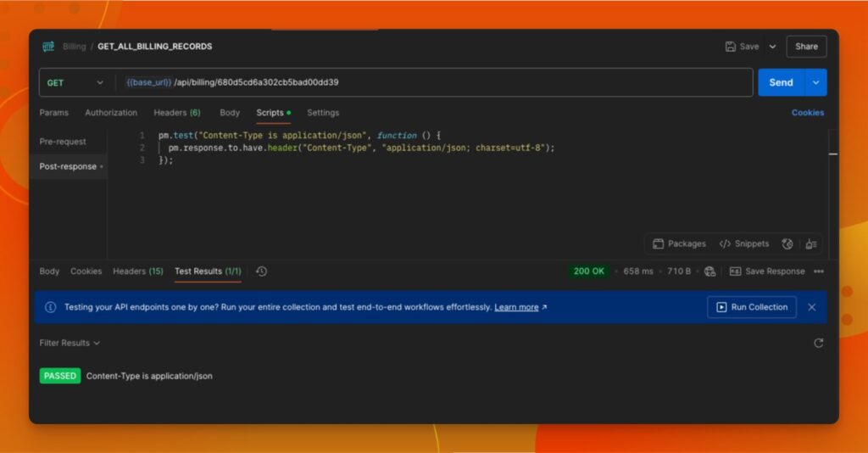Click the 710 B response size
The height and width of the screenshot is (453, 868).
coord(679,271)
